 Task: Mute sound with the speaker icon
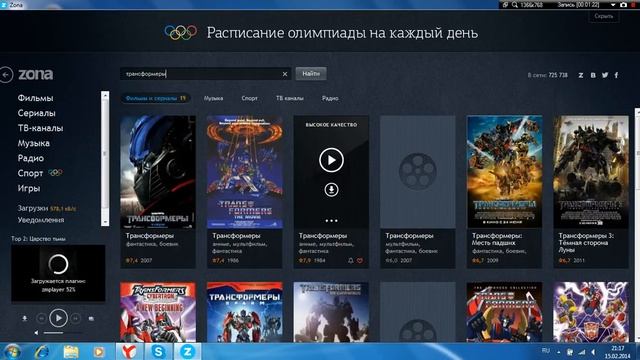[x=36, y=333]
